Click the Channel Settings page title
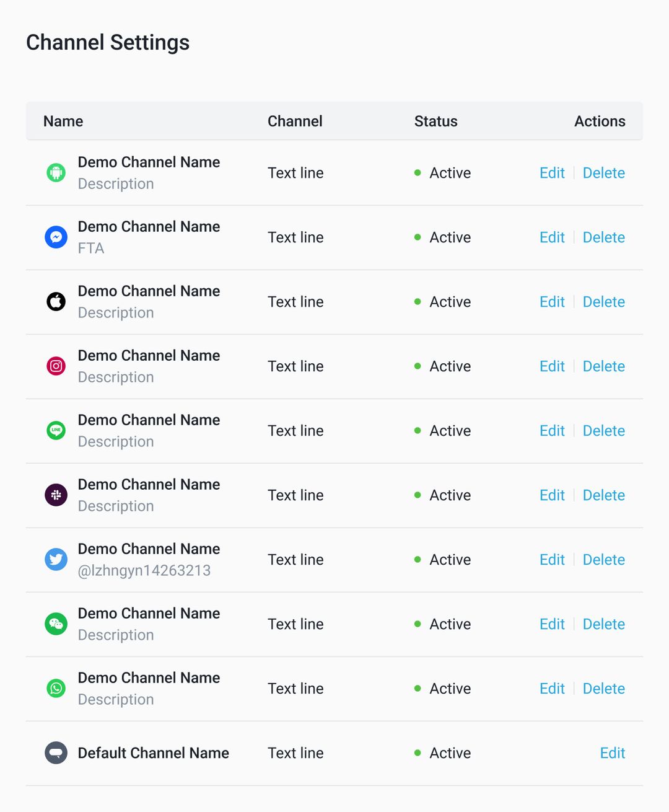This screenshot has width=669, height=812. [107, 42]
